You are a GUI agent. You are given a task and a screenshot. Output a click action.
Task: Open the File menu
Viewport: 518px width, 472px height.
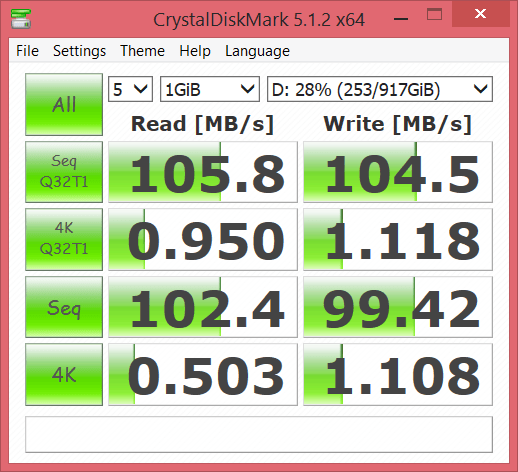[x=27, y=51]
